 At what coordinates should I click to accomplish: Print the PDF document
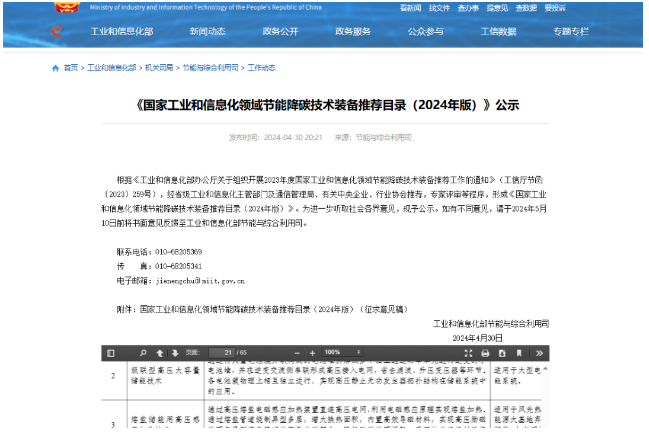pyautogui.click(x=485, y=353)
